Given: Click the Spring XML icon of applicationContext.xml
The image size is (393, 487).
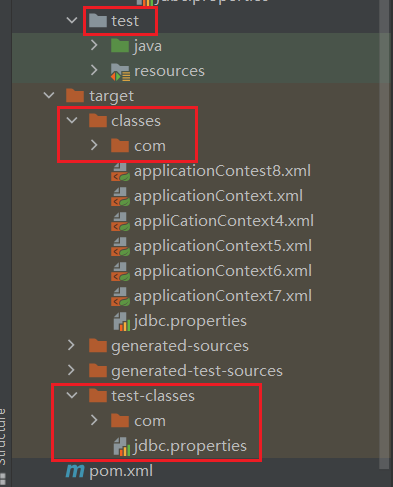Looking at the screenshot, I should point(120,197).
